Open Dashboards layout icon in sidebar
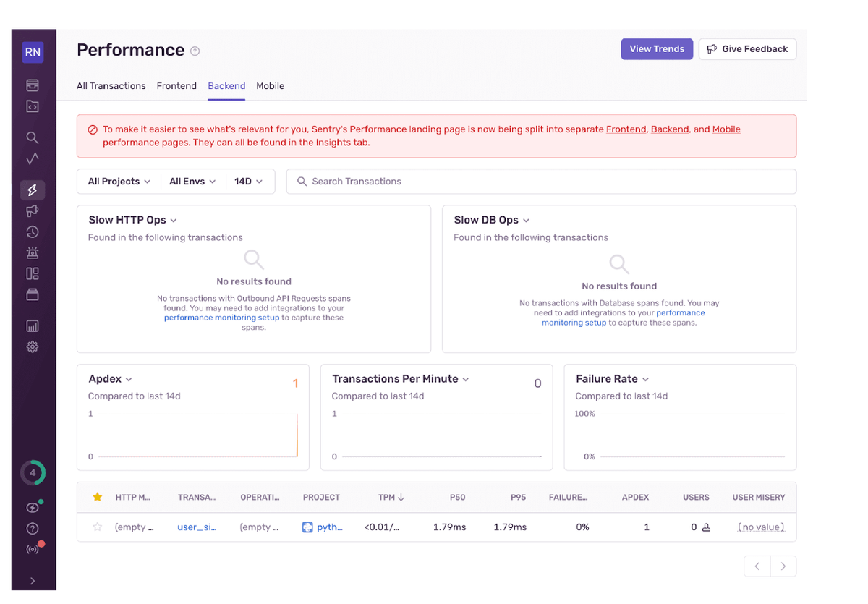 click(x=33, y=273)
